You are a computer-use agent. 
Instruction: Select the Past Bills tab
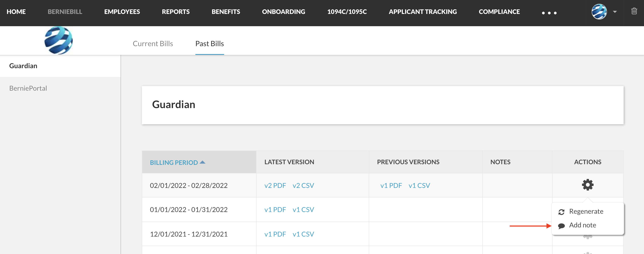pos(210,43)
